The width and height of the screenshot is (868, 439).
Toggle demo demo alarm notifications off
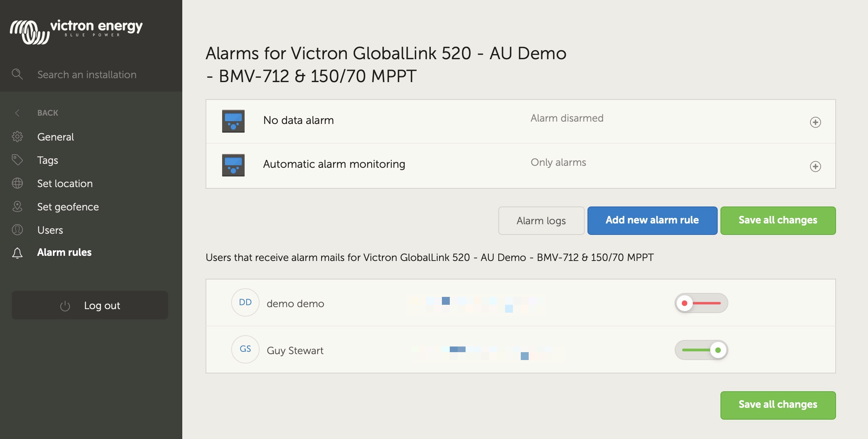coord(701,302)
